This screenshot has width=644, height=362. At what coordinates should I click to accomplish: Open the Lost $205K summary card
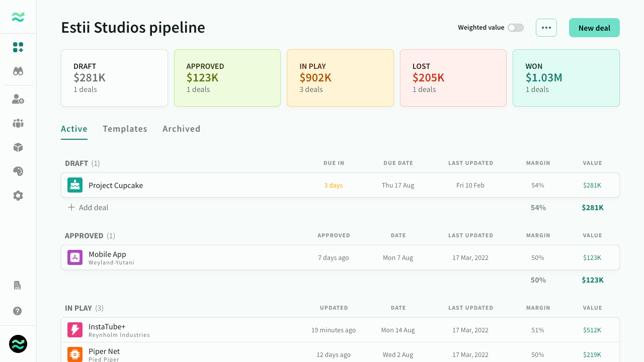pyautogui.click(x=453, y=78)
